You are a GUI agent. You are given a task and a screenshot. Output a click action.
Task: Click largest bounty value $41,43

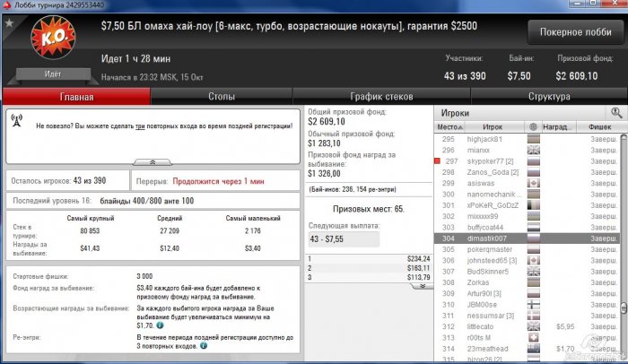[90, 248]
